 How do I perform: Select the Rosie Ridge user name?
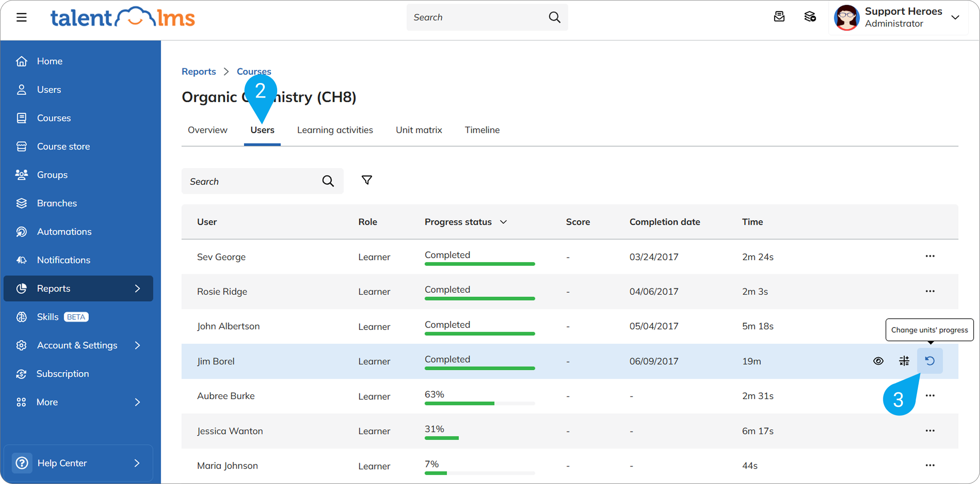pyautogui.click(x=222, y=291)
